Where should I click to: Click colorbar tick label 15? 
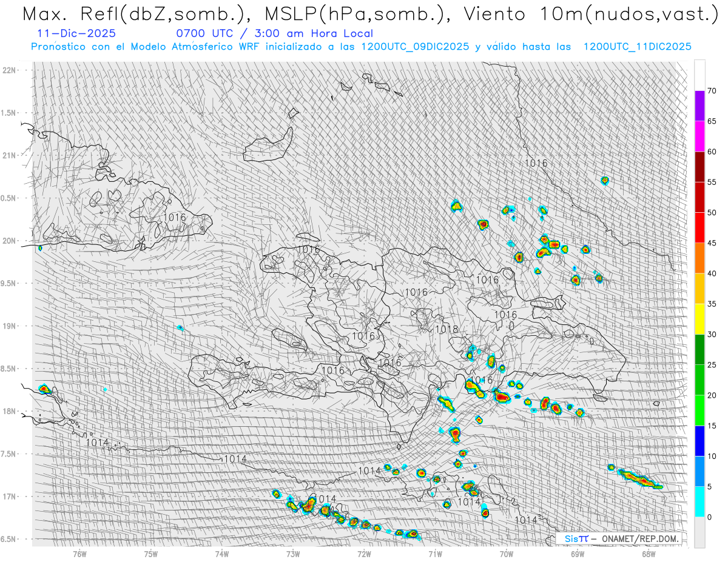click(x=712, y=426)
